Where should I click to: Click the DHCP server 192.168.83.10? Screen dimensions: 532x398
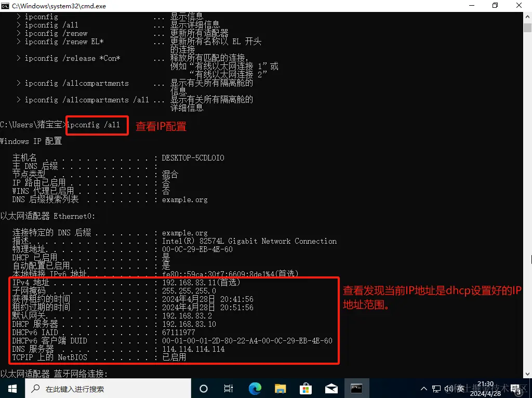click(189, 324)
